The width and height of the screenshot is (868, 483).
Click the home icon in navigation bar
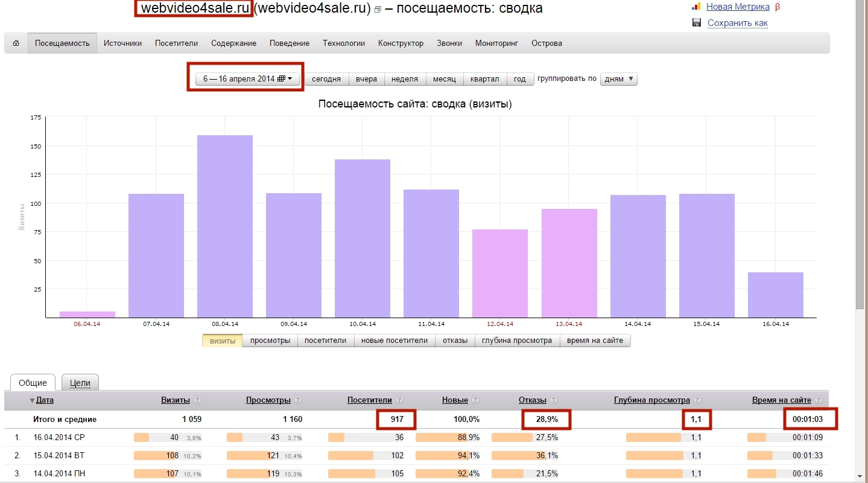pyautogui.click(x=16, y=43)
